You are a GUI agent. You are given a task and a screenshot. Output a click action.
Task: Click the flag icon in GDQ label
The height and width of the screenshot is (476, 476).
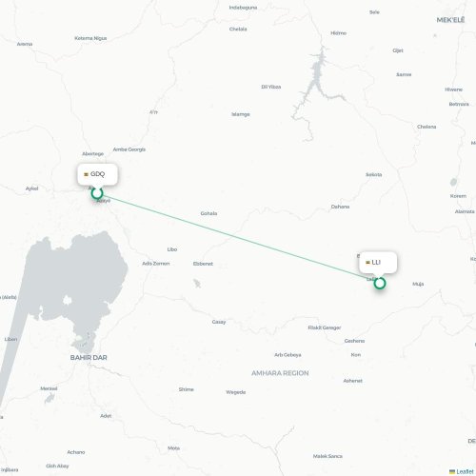click(86, 174)
